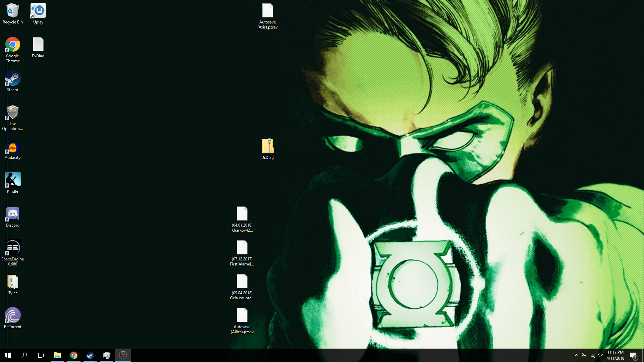Select the (04.01.2018) Kharkov42 file
Image resolution: width=644 pixels, height=362 pixels.
(x=242, y=220)
